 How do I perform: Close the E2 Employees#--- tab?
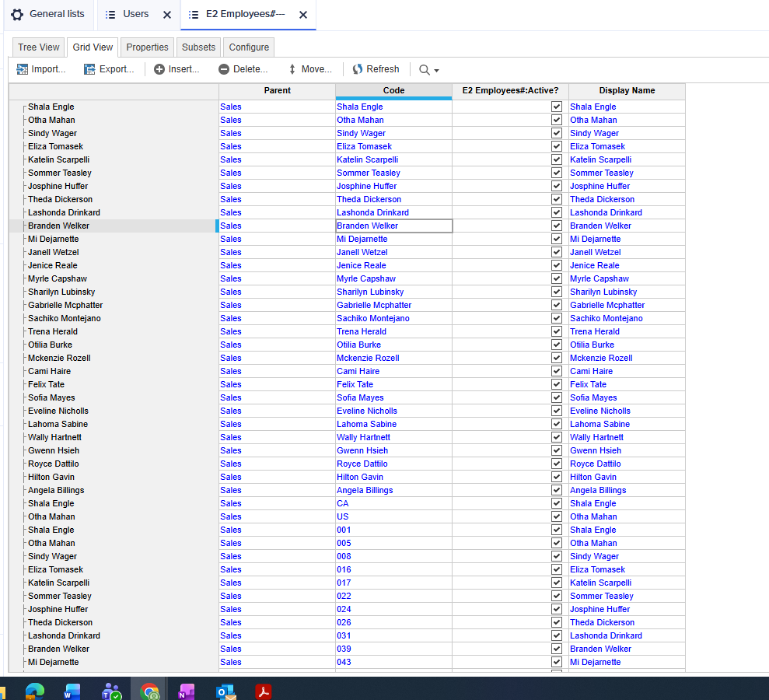[303, 15]
